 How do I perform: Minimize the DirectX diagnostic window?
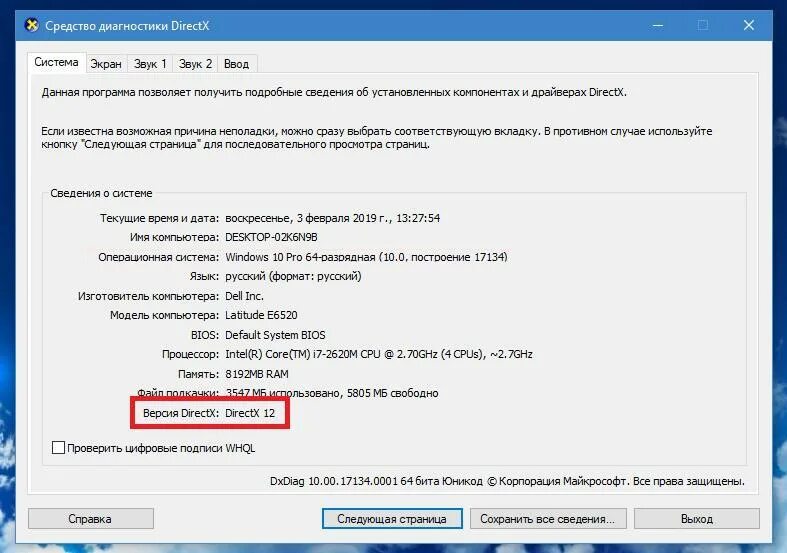pos(658,25)
